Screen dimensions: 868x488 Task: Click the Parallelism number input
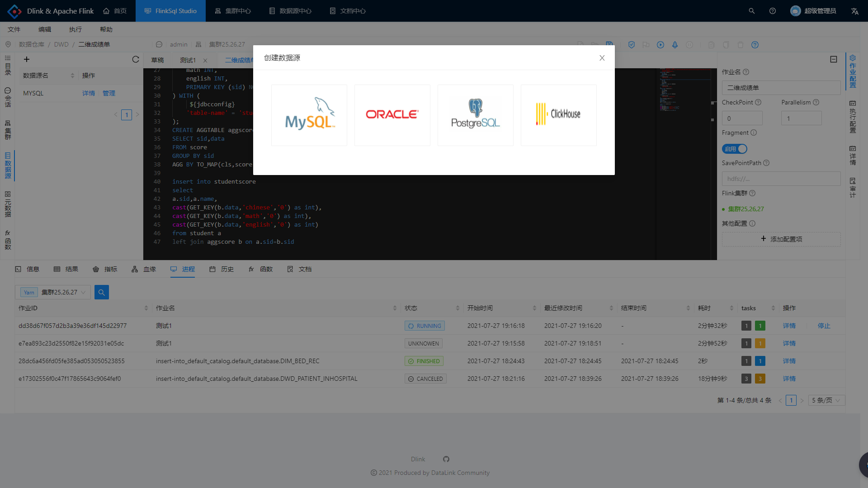[x=802, y=118]
